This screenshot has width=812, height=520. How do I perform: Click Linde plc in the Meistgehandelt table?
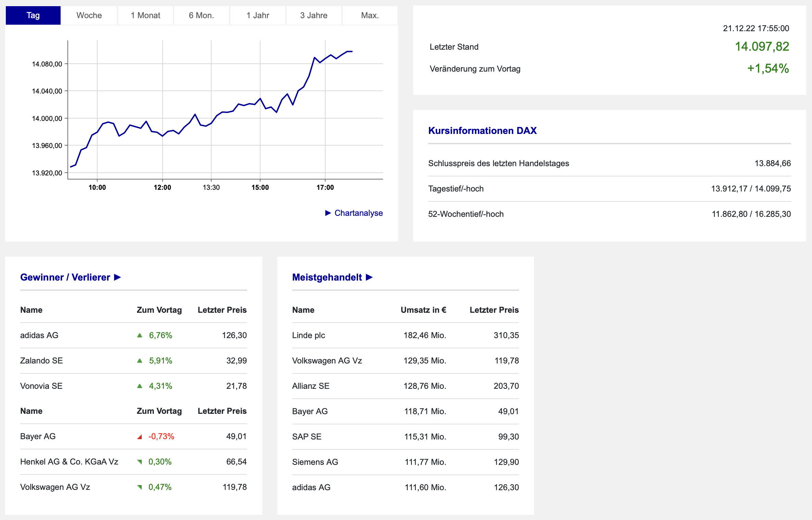click(308, 335)
